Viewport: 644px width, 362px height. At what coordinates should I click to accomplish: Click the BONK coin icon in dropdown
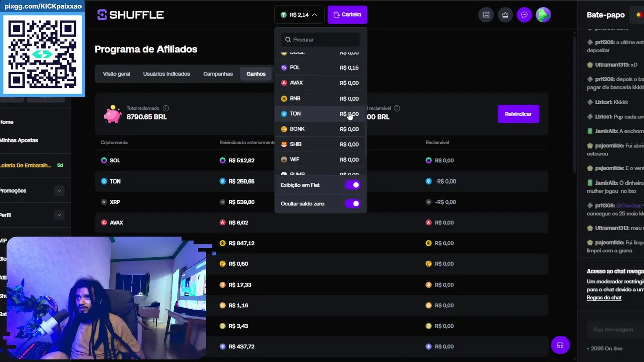[x=284, y=129]
